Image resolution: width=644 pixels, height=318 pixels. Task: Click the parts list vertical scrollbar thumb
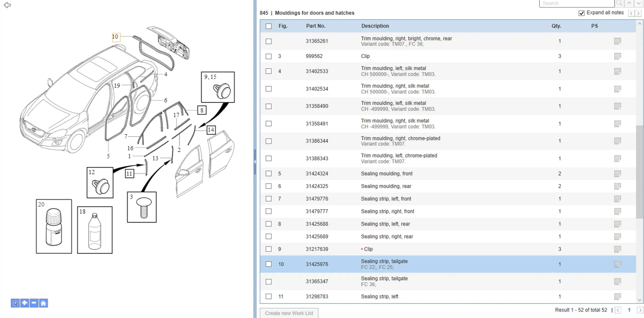pyautogui.click(x=639, y=172)
